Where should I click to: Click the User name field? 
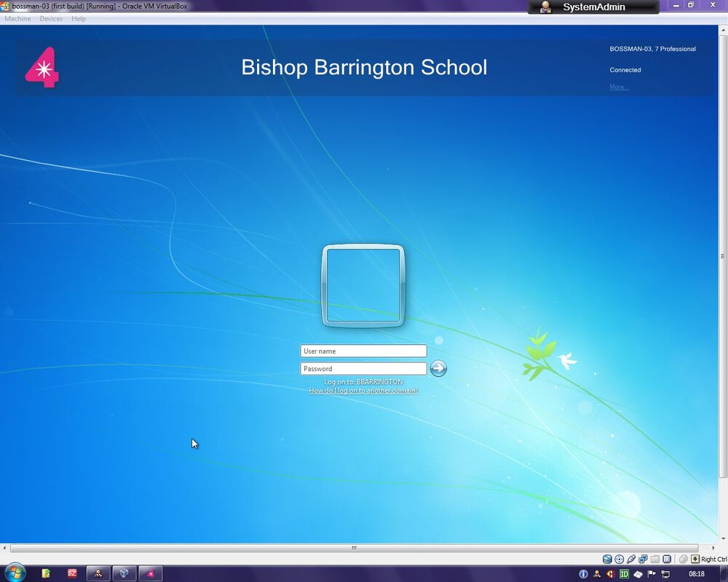point(363,351)
